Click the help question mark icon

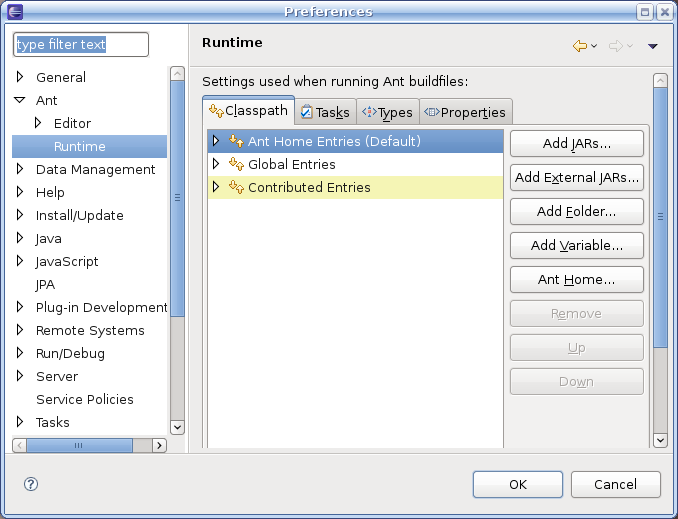pyautogui.click(x=31, y=484)
